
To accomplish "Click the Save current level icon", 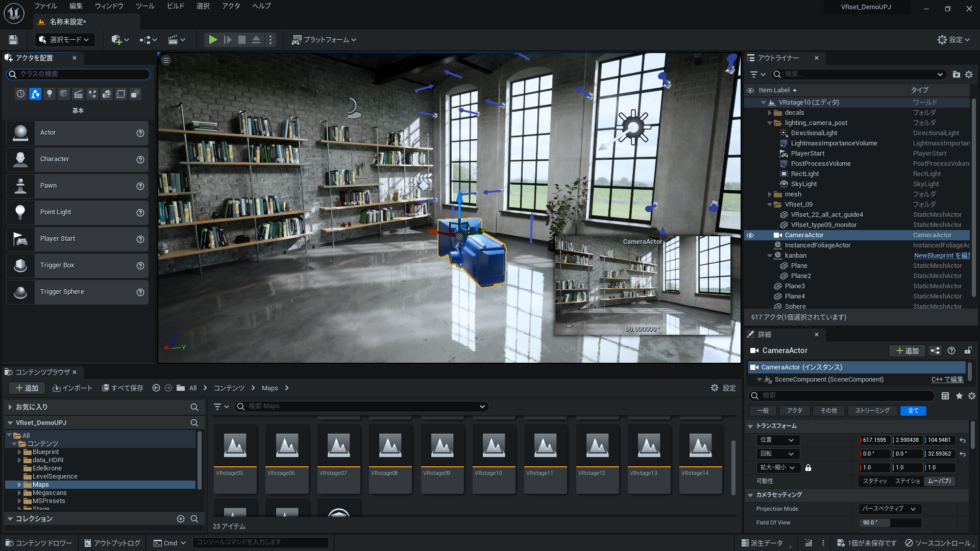I will click(x=13, y=40).
